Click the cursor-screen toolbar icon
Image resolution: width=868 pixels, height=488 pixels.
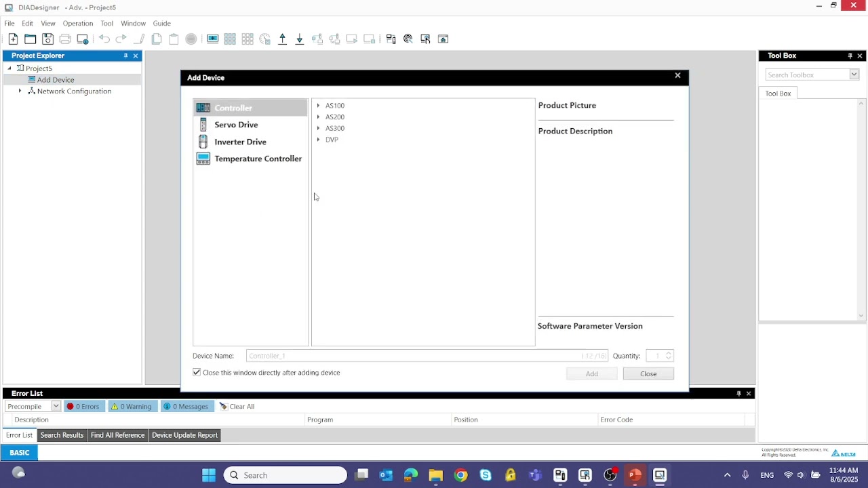click(426, 39)
